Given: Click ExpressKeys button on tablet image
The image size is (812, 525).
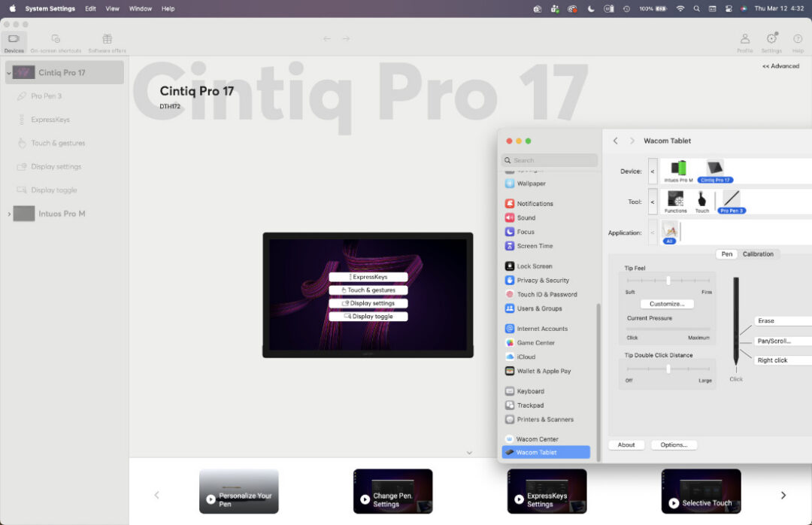Looking at the screenshot, I should click(x=368, y=277).
